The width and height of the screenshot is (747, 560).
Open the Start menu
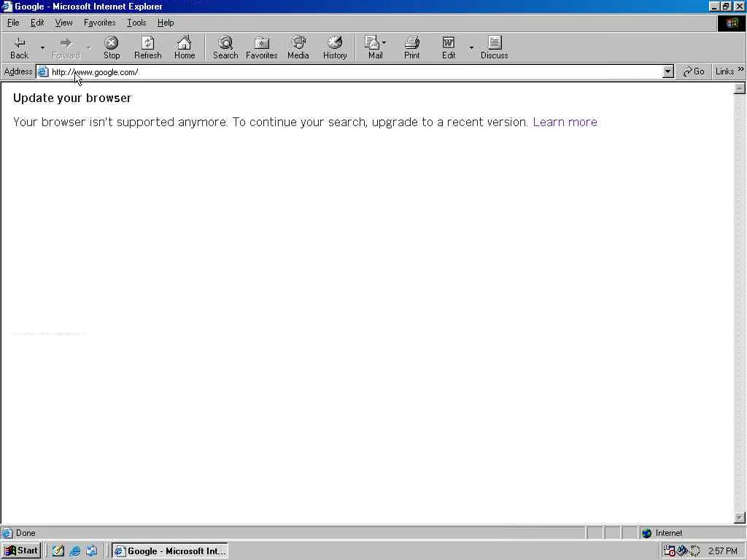[x=22, y=551]
